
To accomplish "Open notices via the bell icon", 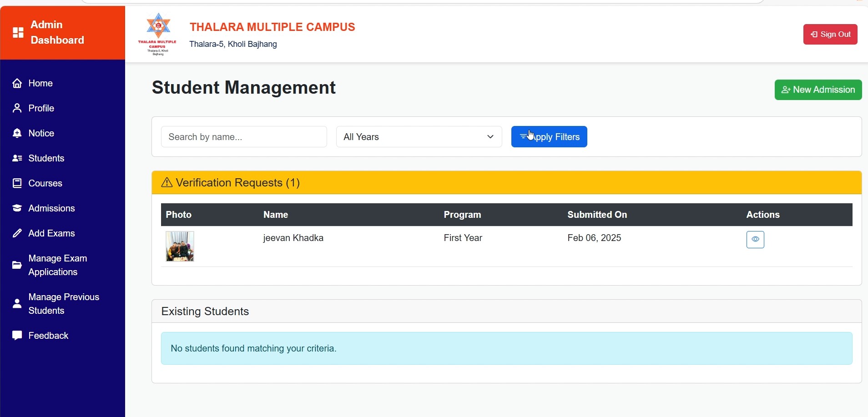I will [x=16, y=133].
